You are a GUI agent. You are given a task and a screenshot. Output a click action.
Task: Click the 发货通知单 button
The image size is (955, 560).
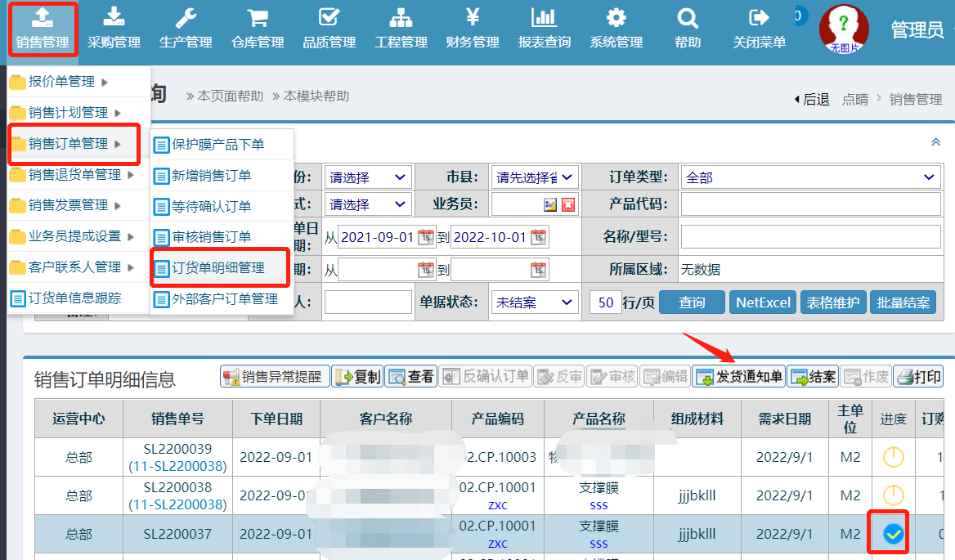point(738,377)
